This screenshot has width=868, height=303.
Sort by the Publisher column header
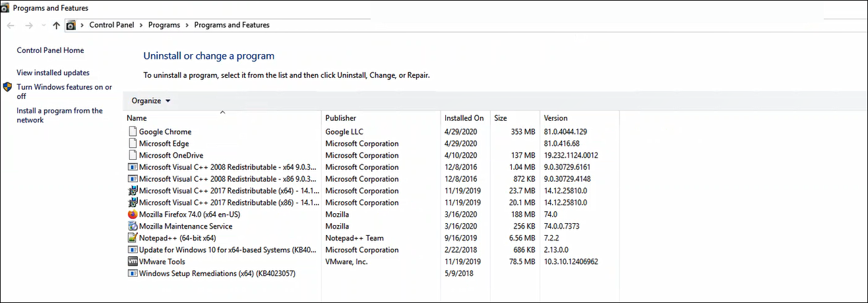[x=381, y=118]
